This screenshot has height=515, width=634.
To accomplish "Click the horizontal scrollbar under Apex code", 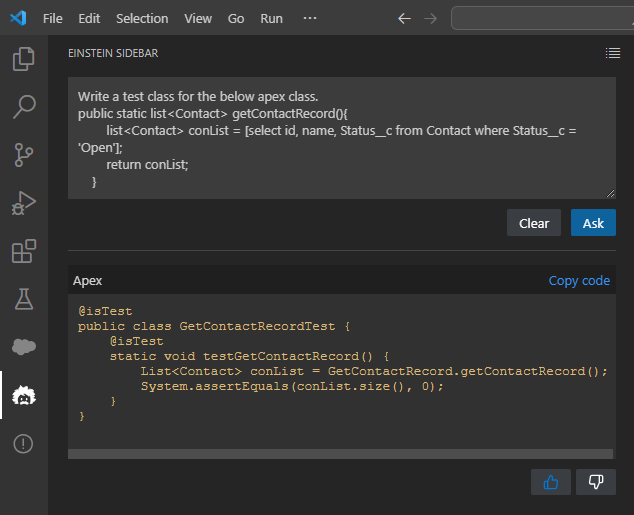I will pyautogui.click(x=340, y=455).
